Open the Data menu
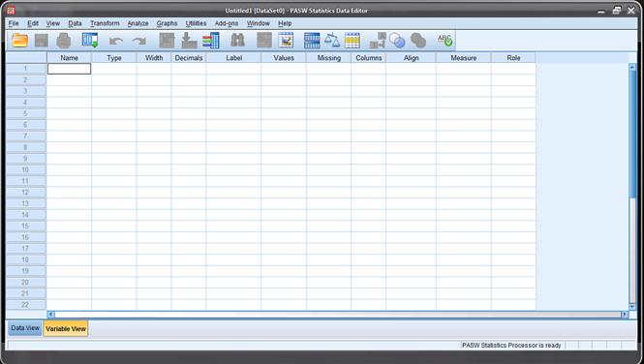This screenshot has width=644, height=364. (x=75, y=23)
